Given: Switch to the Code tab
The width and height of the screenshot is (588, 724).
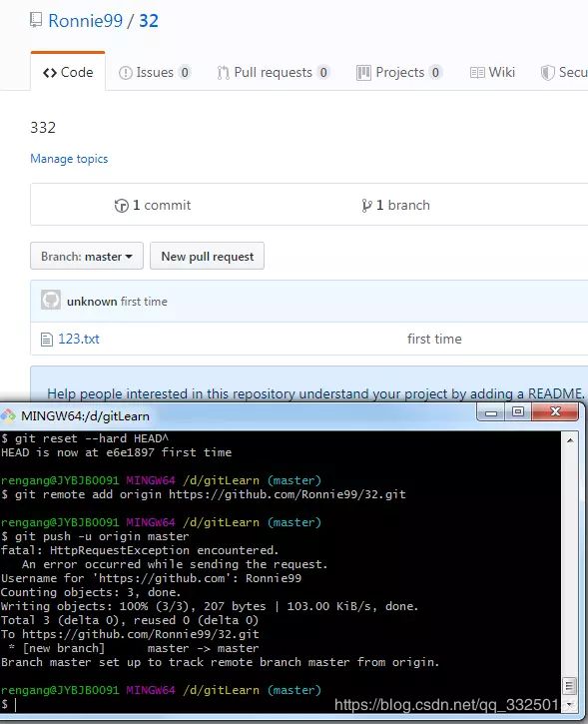Looking at the screenshot, I should point(68,73).
